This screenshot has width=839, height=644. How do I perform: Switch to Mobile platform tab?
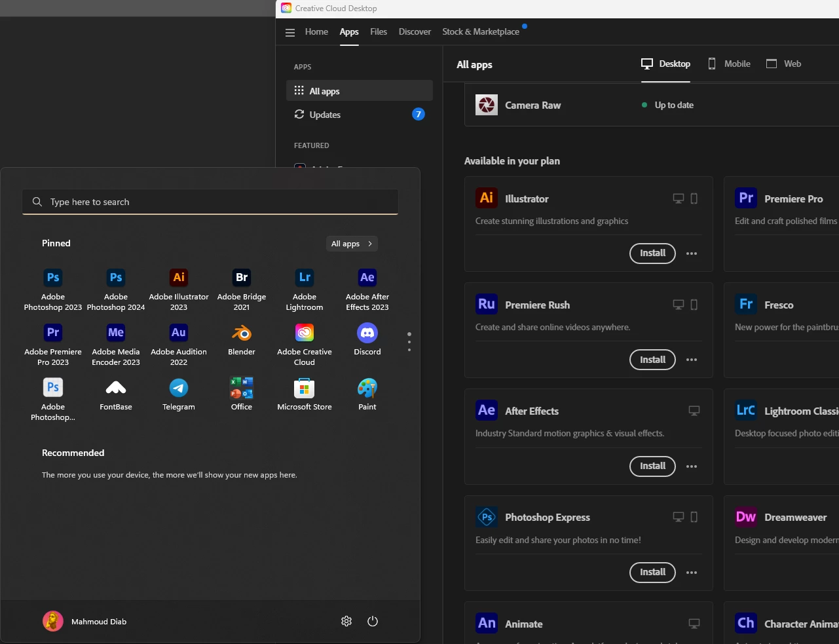pyautogui.click(x=729, y=64)
